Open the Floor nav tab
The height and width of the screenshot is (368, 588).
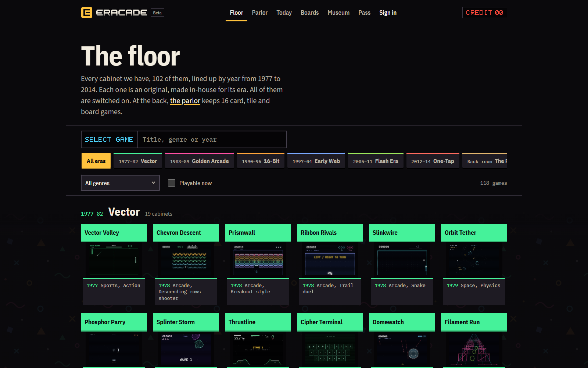pyautogui.click(x=236, y=13)
